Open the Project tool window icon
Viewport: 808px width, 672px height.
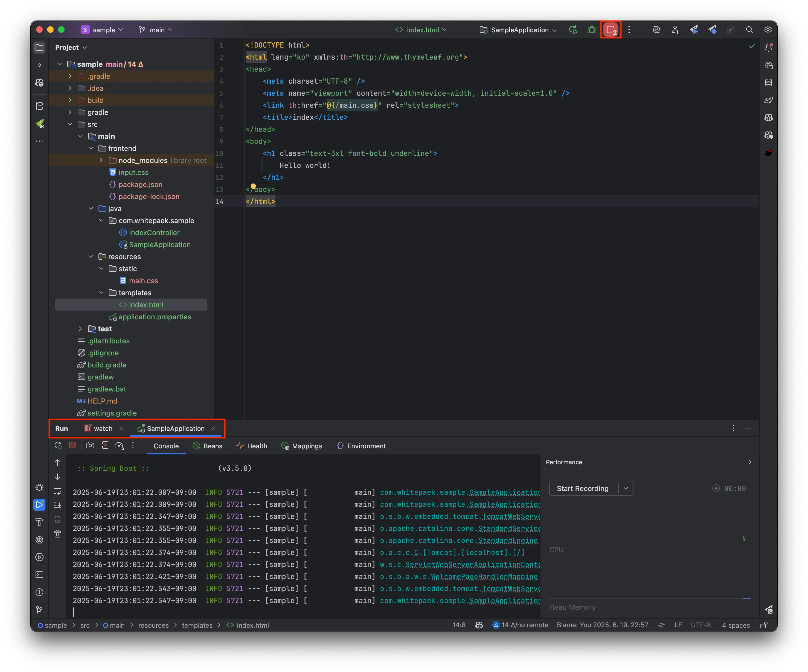click(39, 48)
